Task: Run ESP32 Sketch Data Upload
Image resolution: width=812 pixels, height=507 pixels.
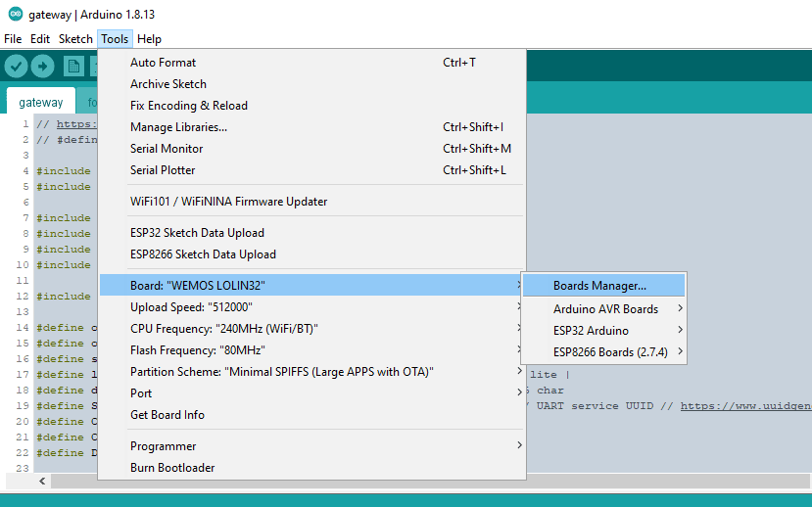Action: point(312,233)
